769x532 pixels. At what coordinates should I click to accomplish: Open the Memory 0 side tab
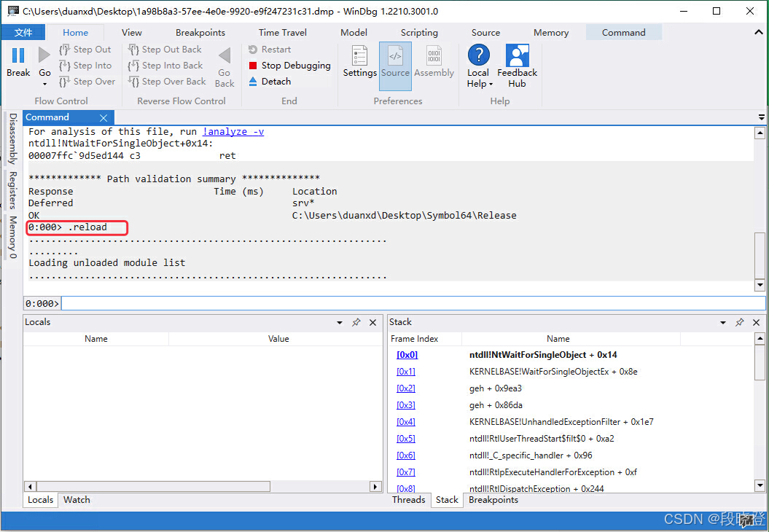13,238
